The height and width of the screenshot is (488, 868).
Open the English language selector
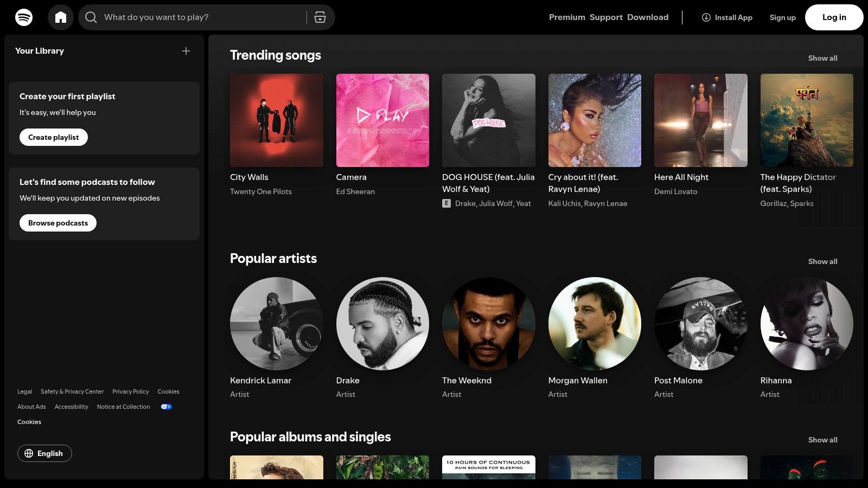(44, 453)
